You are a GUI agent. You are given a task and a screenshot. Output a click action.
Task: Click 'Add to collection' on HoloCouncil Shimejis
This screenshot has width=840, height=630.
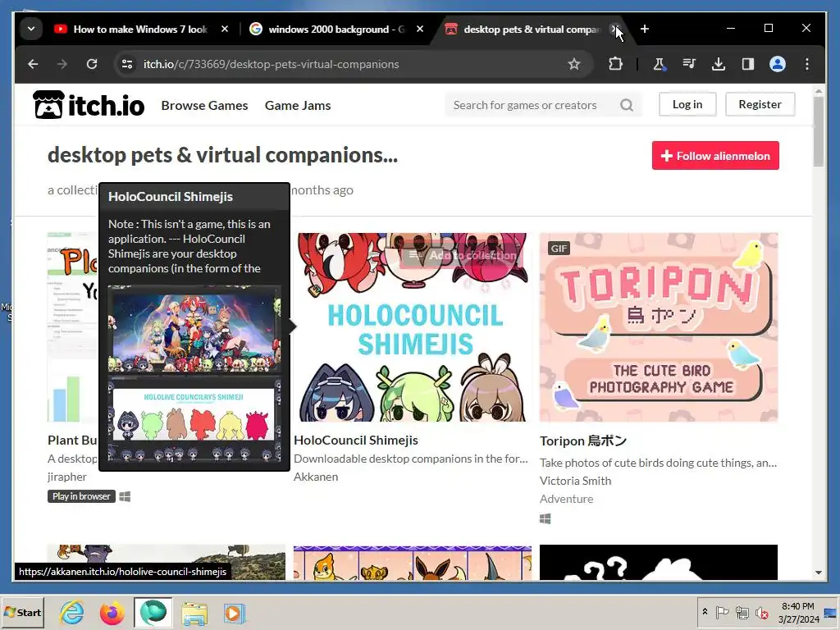[462, 256]
